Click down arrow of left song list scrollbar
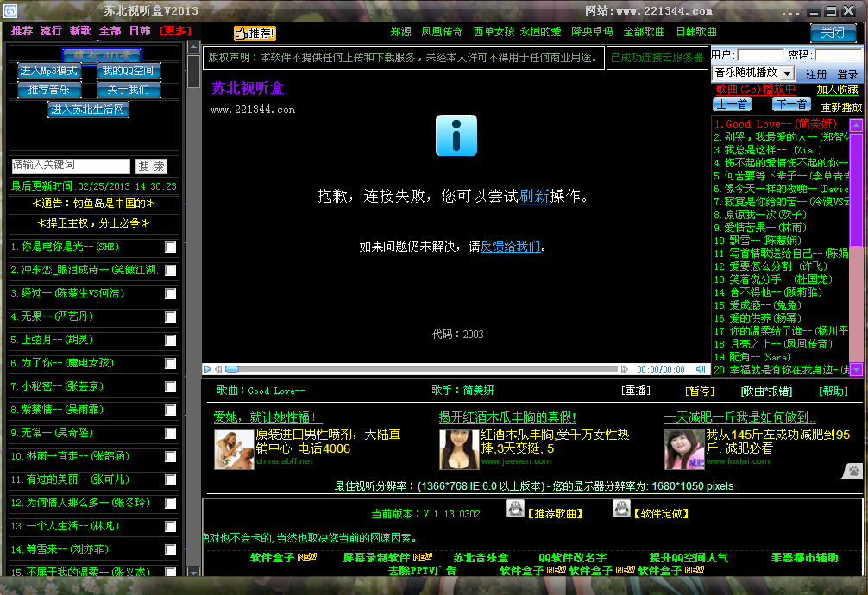868x595 pixels. [193, 573]
